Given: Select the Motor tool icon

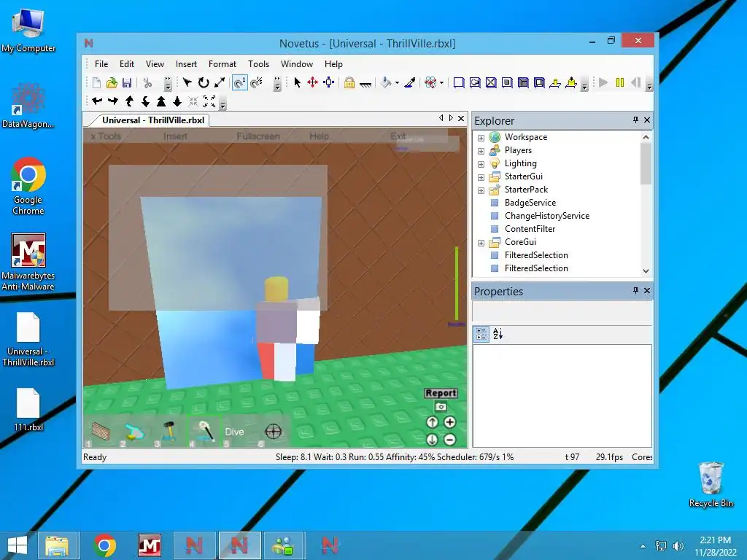Looking at the screenshot, I should tap(571, 83).
